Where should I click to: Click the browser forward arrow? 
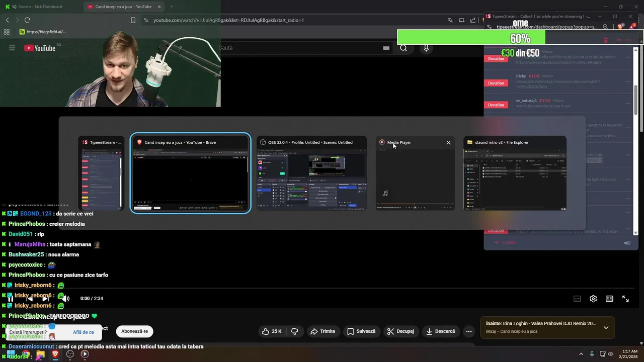(x=17, y=20)
